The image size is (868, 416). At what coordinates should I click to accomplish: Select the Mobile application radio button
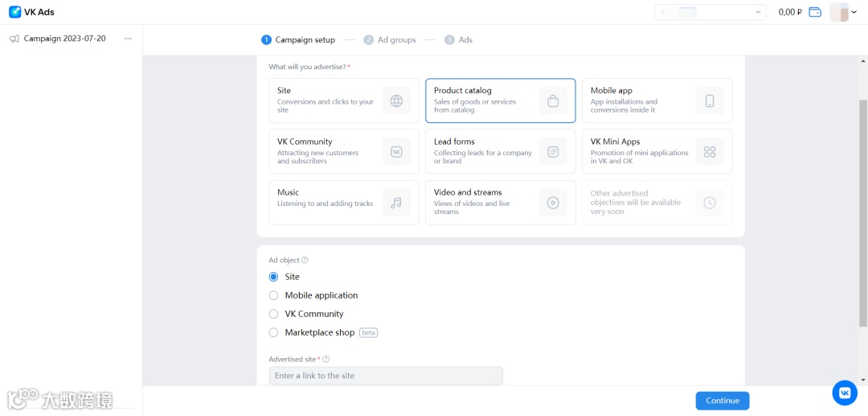(x=274, y=295)
